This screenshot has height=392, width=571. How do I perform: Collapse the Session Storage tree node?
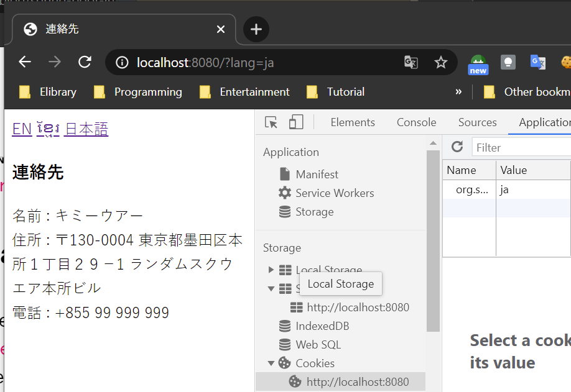tap(271, 289)
